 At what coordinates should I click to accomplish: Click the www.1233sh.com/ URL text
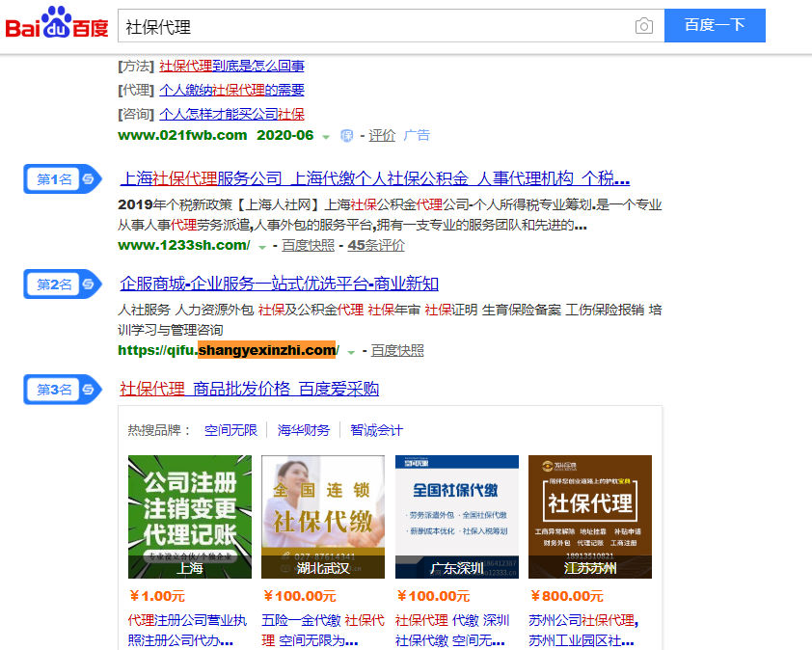click(184, 246)
